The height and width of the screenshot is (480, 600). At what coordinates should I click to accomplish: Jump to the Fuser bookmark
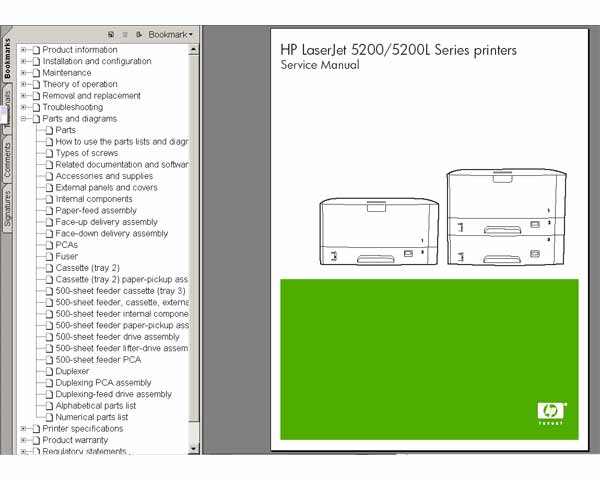coord(67,256)
